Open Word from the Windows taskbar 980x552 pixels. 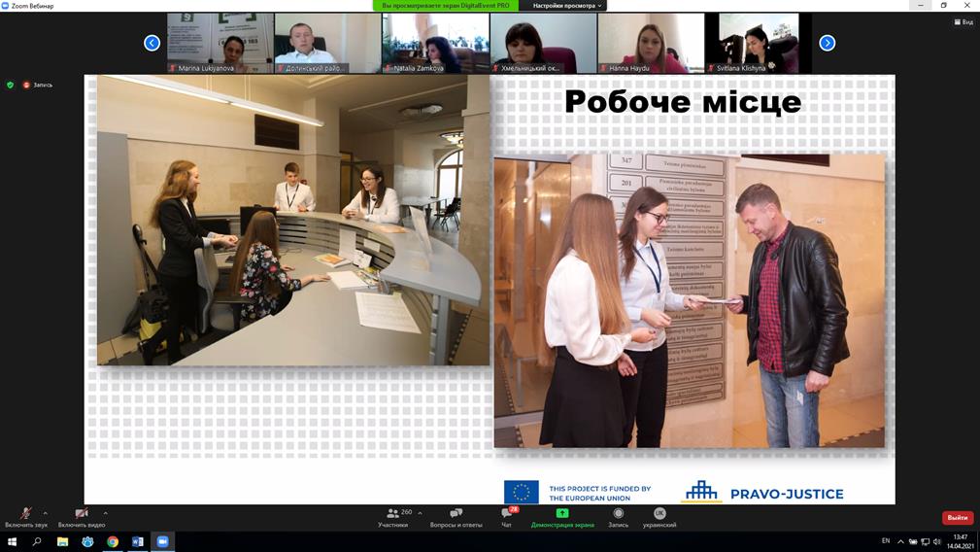[x=137, y=541]
